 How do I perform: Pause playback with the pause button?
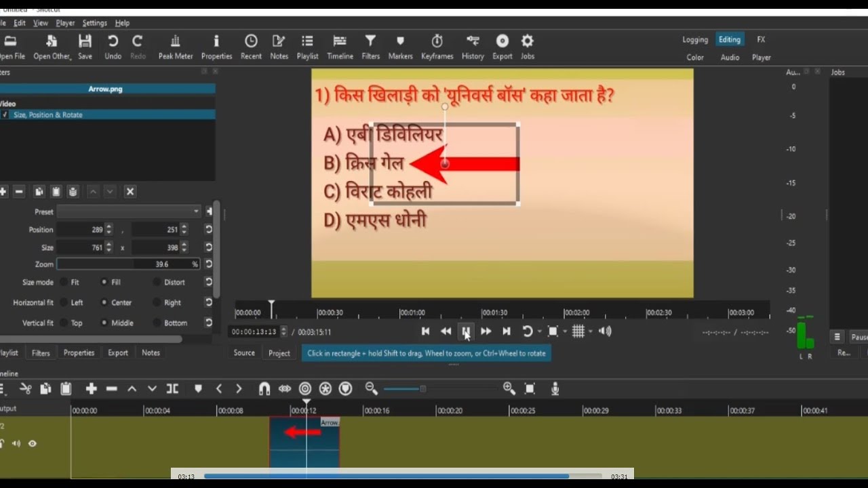(x=466, y=331)
